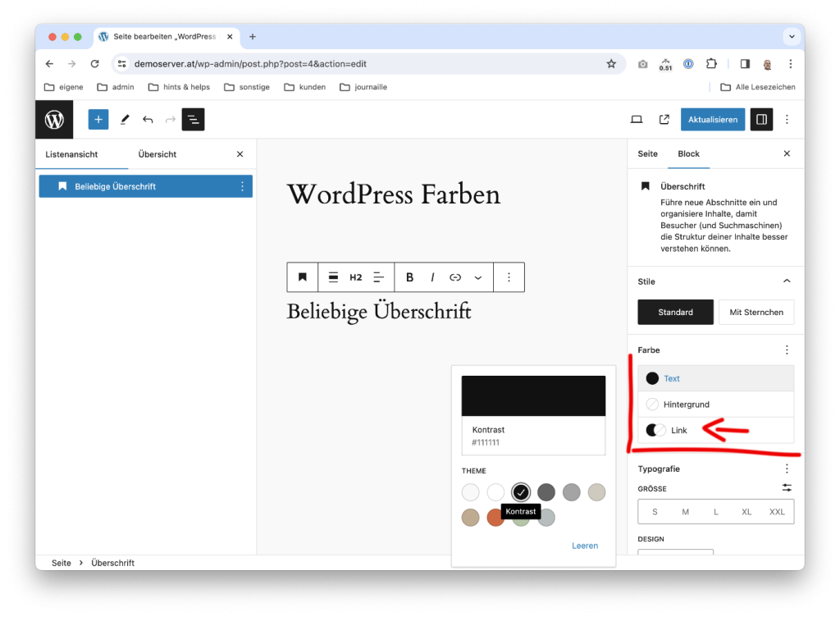840x617 pixels.
Task: Open the hints & helps bookmark folder
Action: point(179,87)
